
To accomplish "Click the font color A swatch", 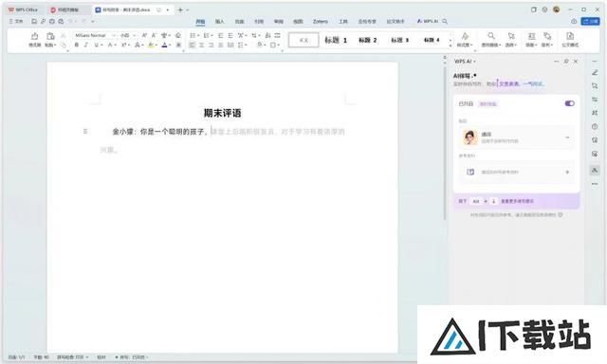I will click(x=164, y=45).
